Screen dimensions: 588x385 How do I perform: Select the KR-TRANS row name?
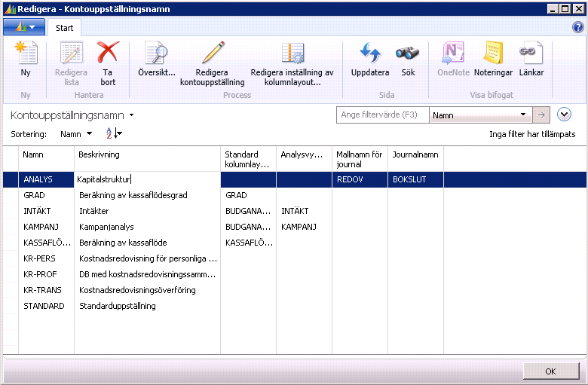46,290
